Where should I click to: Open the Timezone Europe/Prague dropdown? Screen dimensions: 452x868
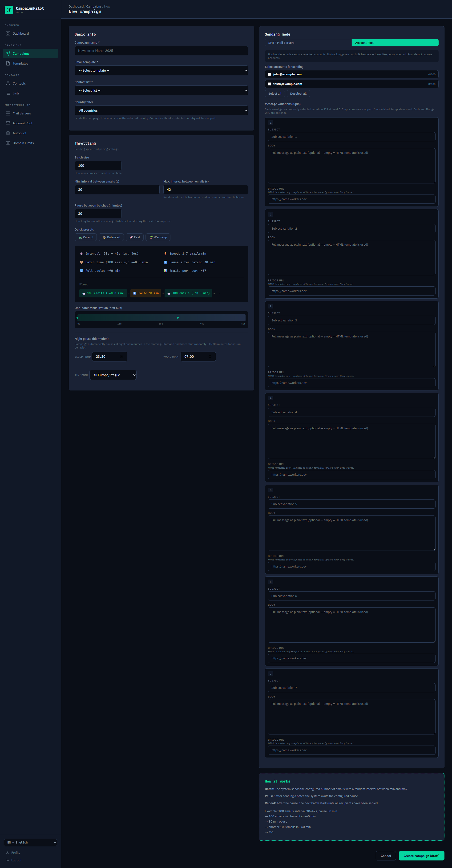(113, 375)
